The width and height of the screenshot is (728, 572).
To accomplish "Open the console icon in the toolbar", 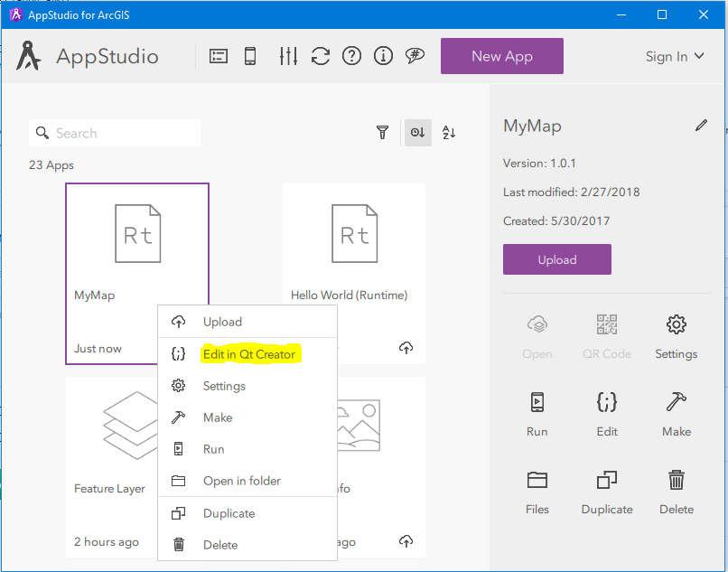I will (x=219, y=56).
